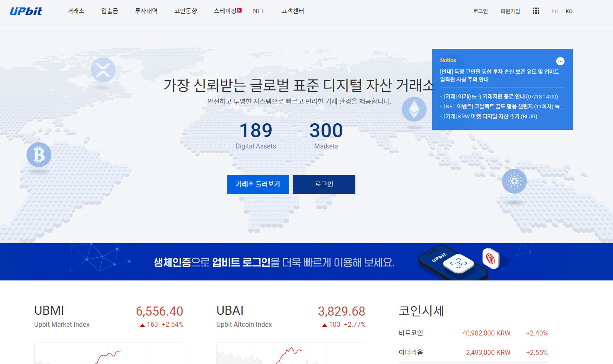Open the 고객센터 menu
This screenshot has height=364, width=613.
coord(293,11)
